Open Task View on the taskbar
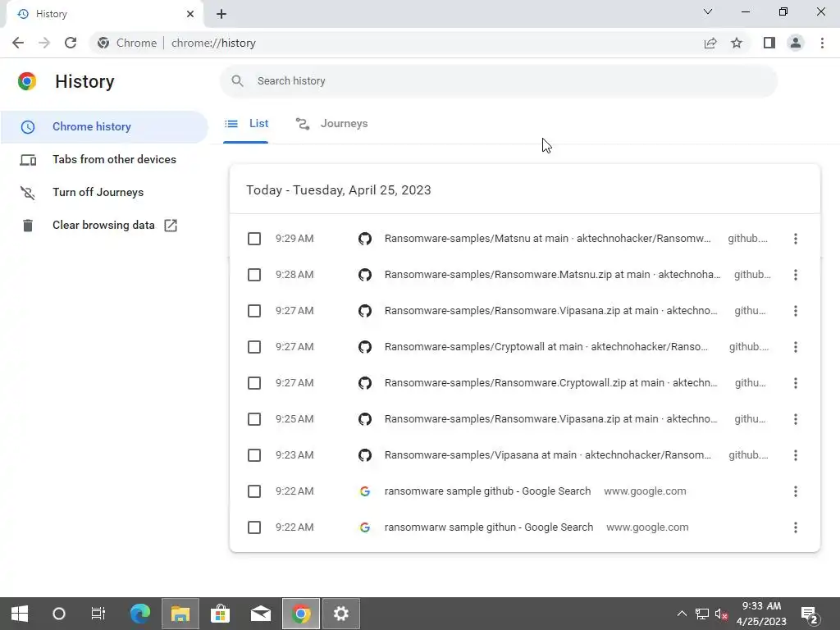 (x=98, y=614)
